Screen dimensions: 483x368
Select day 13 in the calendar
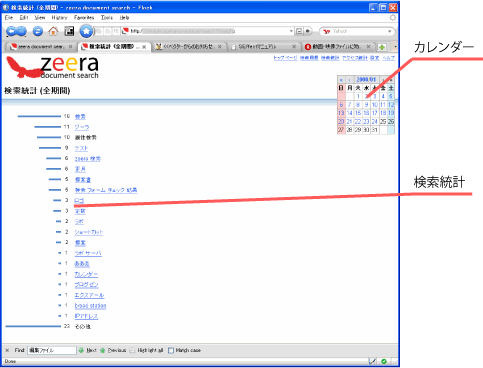point(341,113)
